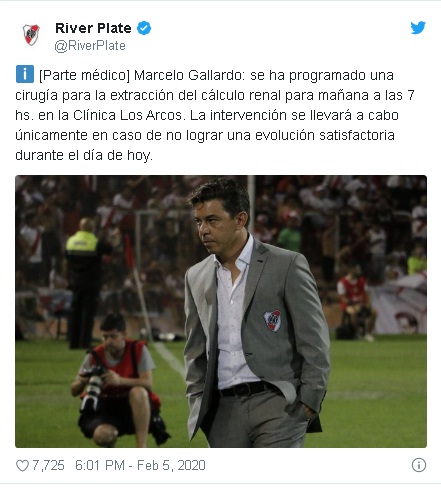Click the Clínica Los Arcos mention
The width and height of the screenshot is (441, 488).
pyautogui.click(x=128, y=115)
